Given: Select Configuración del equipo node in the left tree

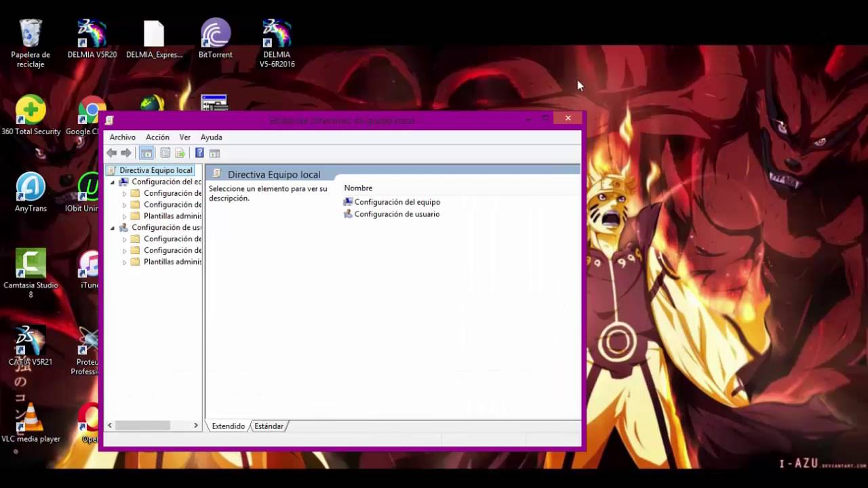Looking at the screenshot, I should (166, 182).
